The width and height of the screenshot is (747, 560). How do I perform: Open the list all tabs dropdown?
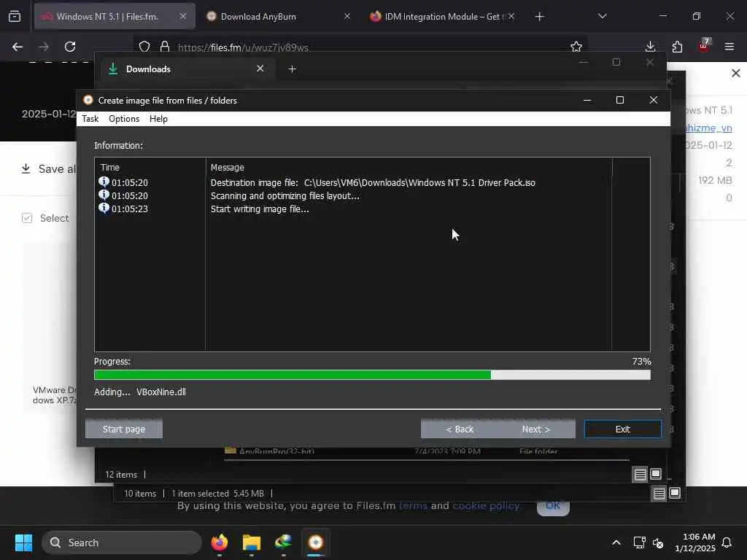[602, 16]
